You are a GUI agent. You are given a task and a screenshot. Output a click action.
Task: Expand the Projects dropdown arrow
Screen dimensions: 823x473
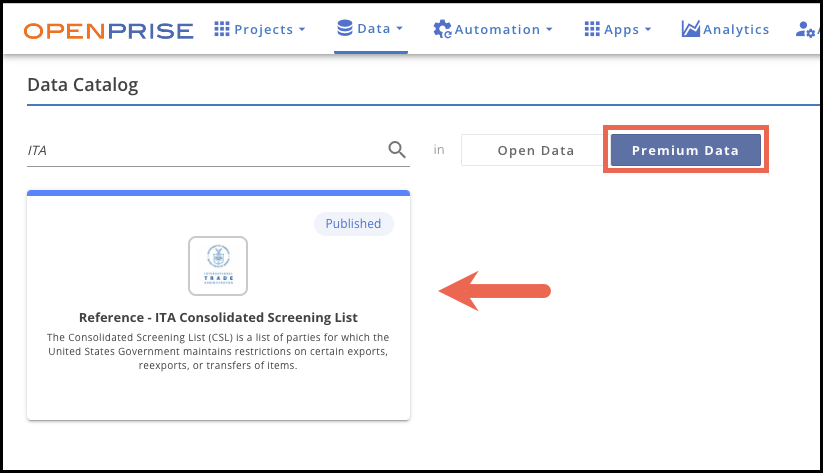click(302, 29)
